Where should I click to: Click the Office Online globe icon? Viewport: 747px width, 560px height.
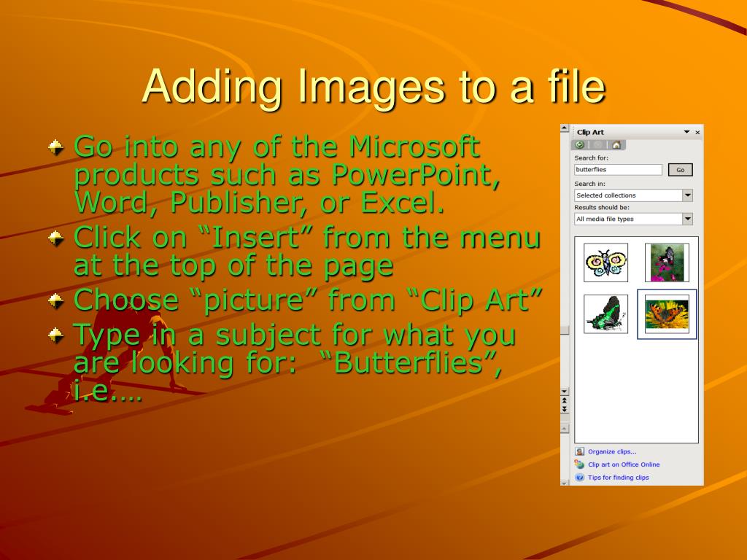(x=579, y=464)
